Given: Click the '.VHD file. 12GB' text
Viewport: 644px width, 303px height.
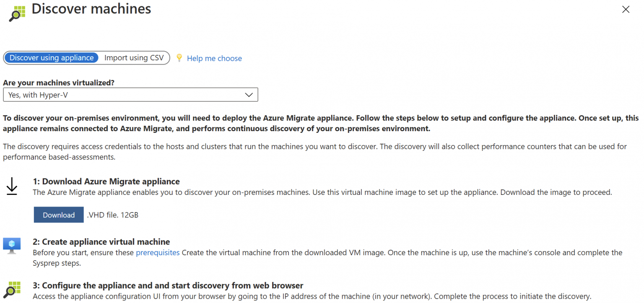Looking at the screenshot, I should (x=113, y=215).
